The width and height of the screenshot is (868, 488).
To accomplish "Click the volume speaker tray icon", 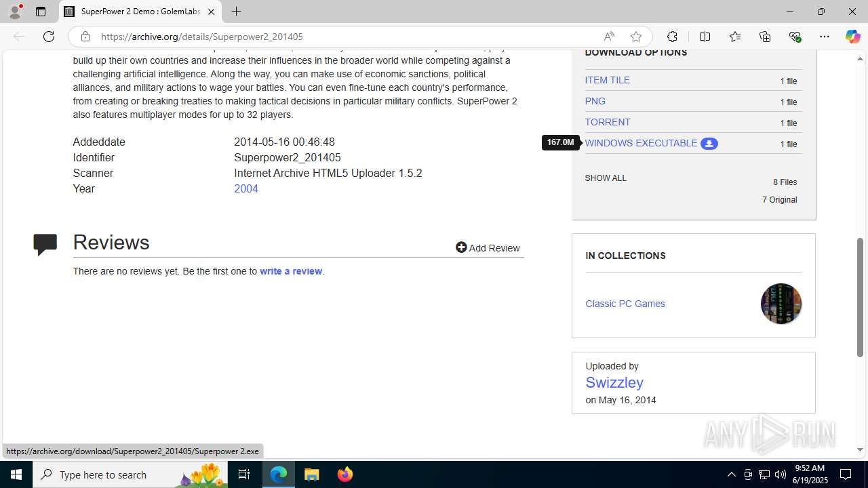I will tap(780, 474).
